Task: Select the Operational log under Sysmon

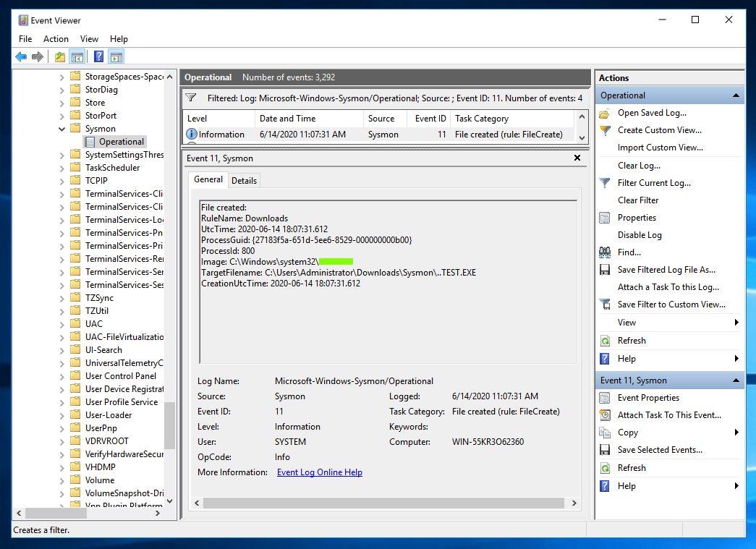Action: (x=121, y=142)
